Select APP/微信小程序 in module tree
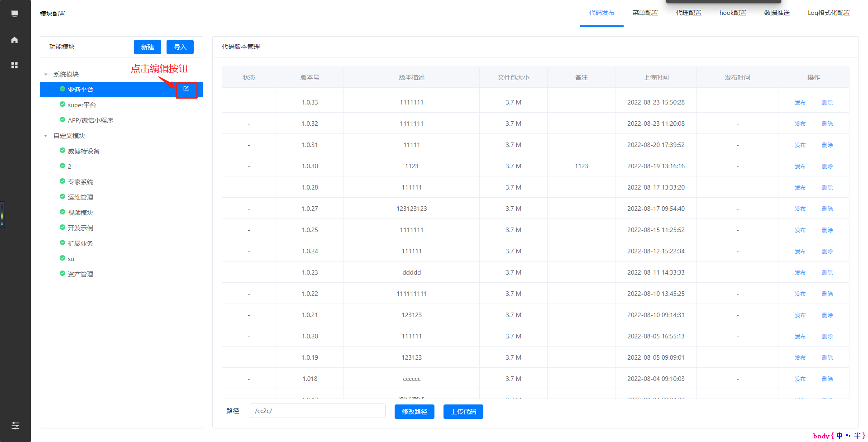The width and height of the screenshot is (868, 442). tap(91, 120)
